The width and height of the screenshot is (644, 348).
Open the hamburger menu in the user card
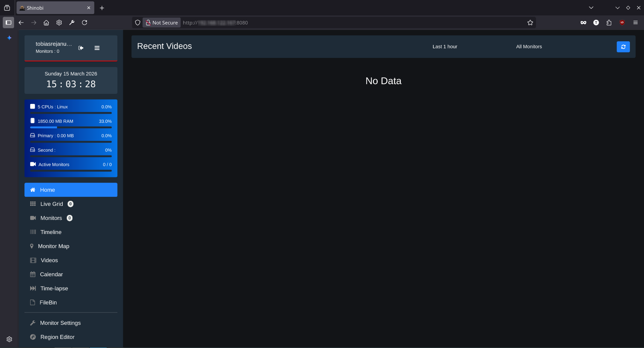(x=97, y=48)
